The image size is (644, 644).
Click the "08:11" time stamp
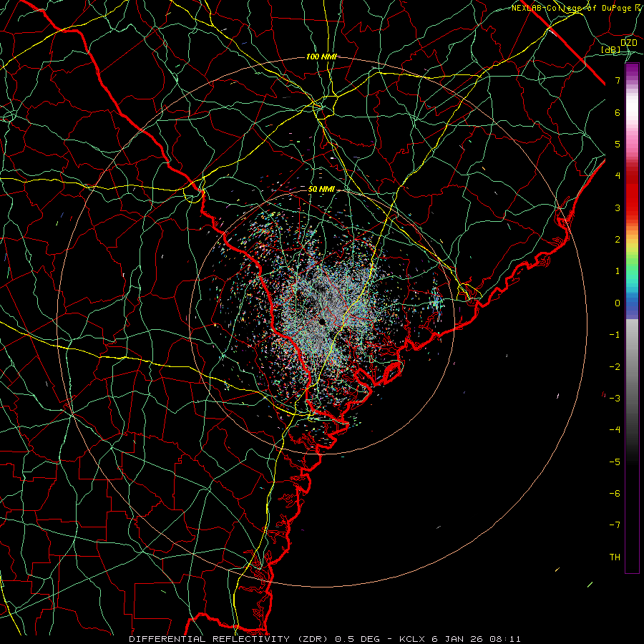coord(504,639)
